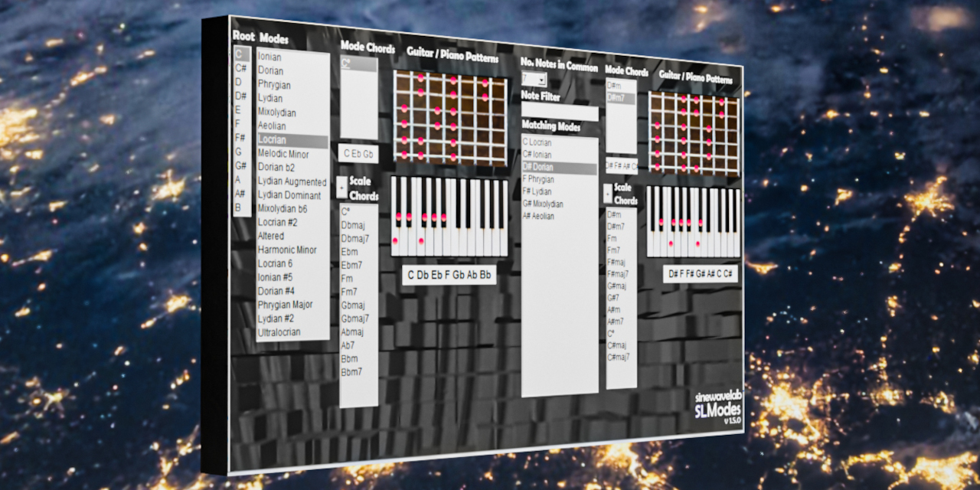Select "Dbmaj7" in the left Scale Chords list
The width and height of the screenshot is (980, 490).
[x=356, y=238]
